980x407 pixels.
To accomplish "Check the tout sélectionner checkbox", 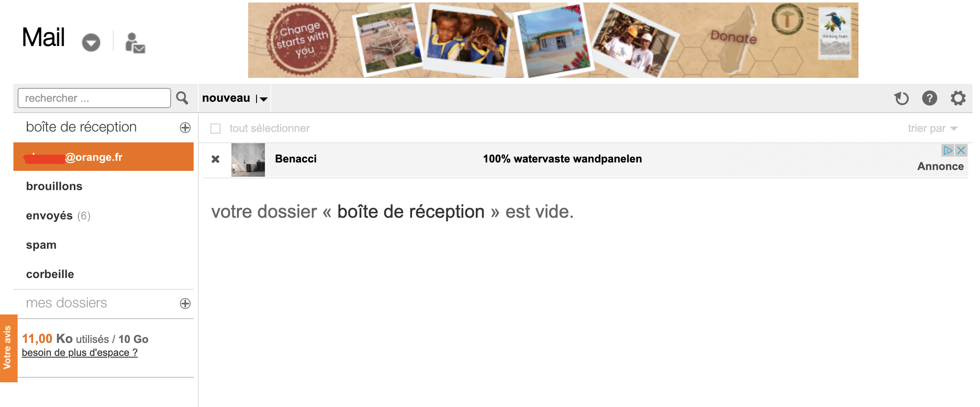I will pyautogui.click(x=215, y=129).
